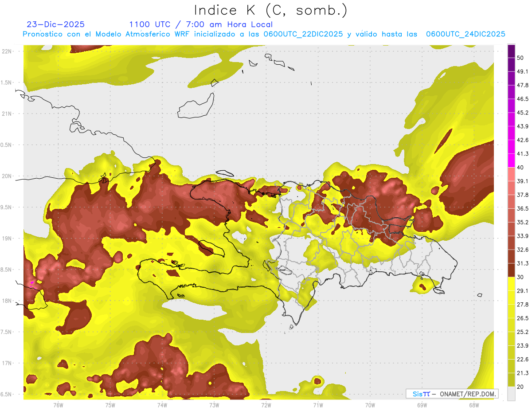Screen dimensions: 532x411
Task: Click the latitude label "18N"
Action: [x=7, y=301]
